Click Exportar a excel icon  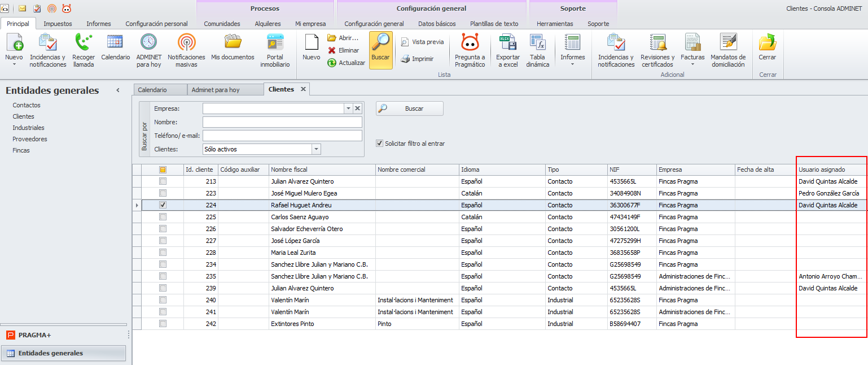[507, 43]
